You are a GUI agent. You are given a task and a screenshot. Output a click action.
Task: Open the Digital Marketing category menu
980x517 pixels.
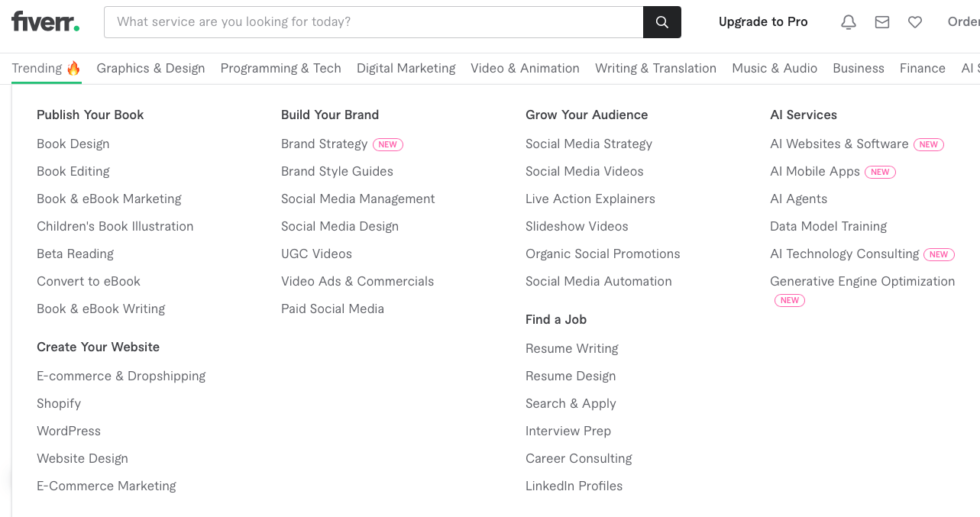(406, 68)
